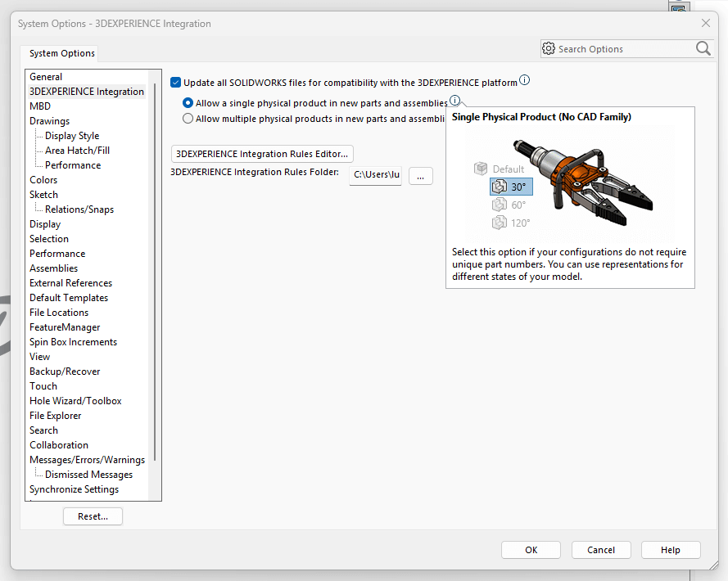728x581 pixels.
Task: Select the 30° configuration cube icon
Action: 500,187
